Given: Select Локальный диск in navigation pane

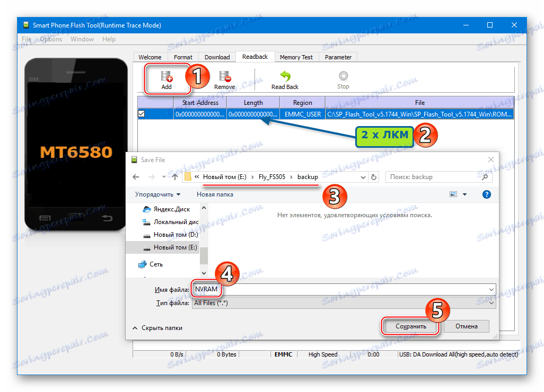Looking at the screenshot, I should tap(171, 222).
